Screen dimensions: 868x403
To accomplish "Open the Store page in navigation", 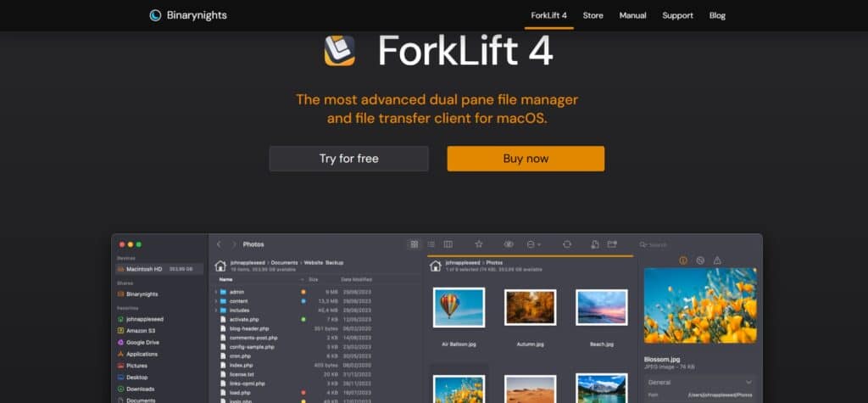I will click(x=593, y=15).
